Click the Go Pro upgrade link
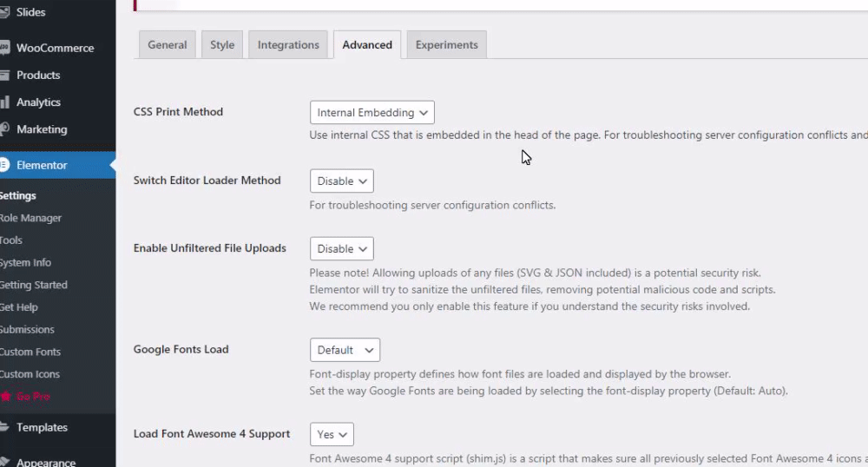868x467 pixels. point(33,396)
